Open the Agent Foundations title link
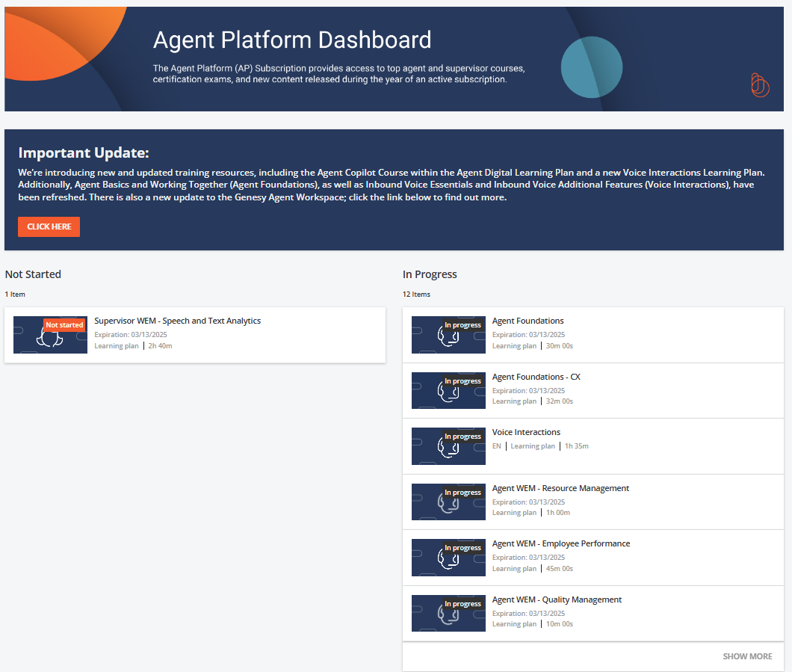This screenshot has height=672, width=792. pyautogui.click(x=528, y=321)
